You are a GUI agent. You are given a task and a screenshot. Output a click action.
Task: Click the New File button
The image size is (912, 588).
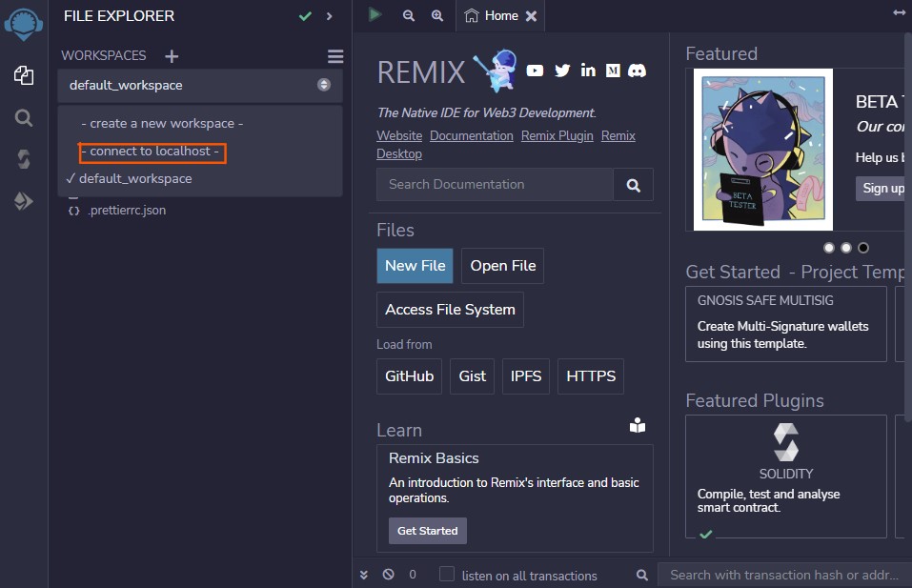415,266
